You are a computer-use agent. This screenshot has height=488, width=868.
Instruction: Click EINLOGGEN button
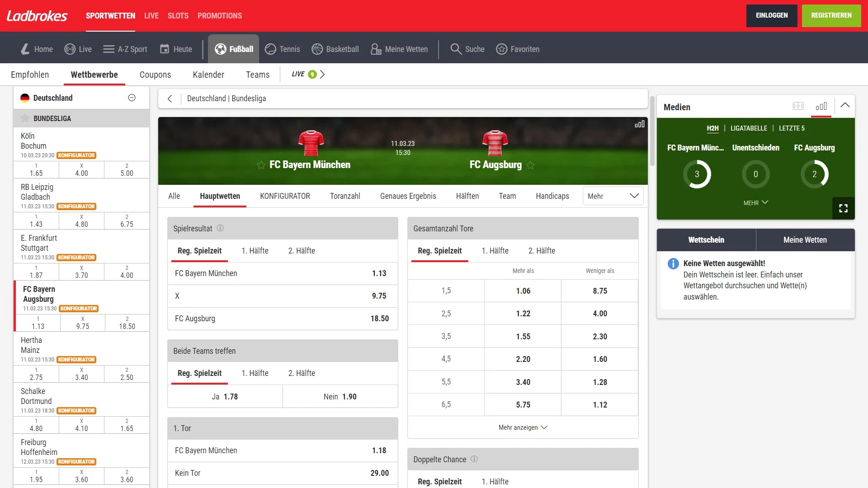click(772, 16)
